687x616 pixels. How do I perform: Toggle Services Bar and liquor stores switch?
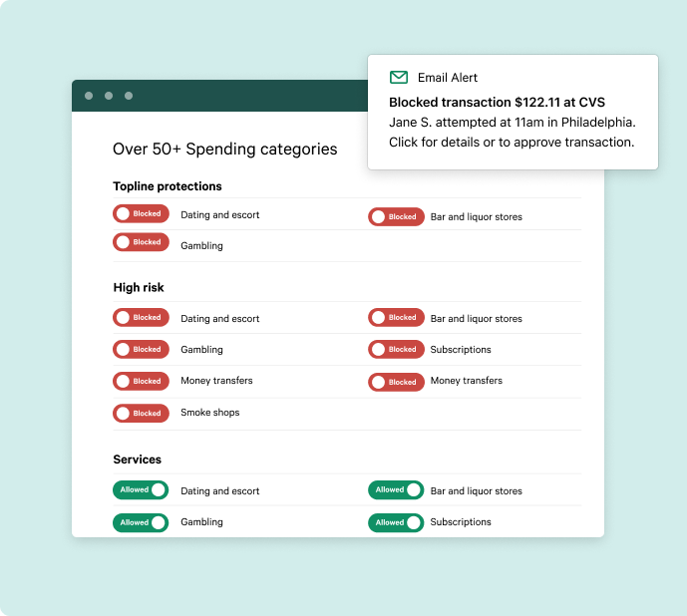pyautogui.click(x=396, y=490)
